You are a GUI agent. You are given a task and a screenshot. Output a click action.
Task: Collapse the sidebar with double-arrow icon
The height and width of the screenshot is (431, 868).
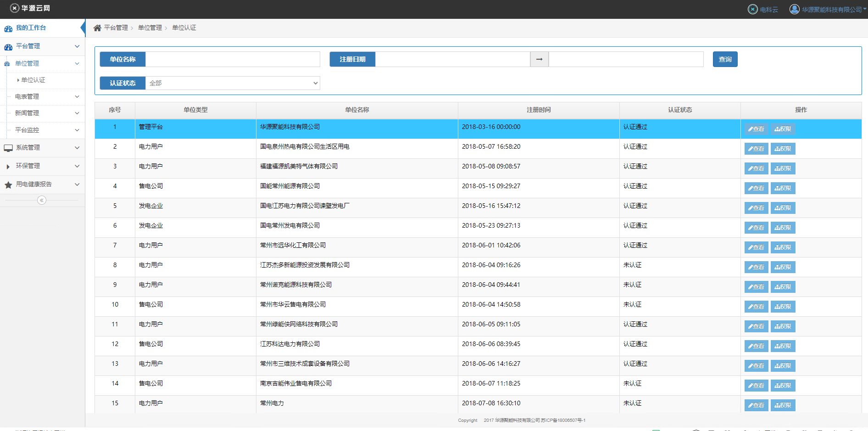coord(42,200)
